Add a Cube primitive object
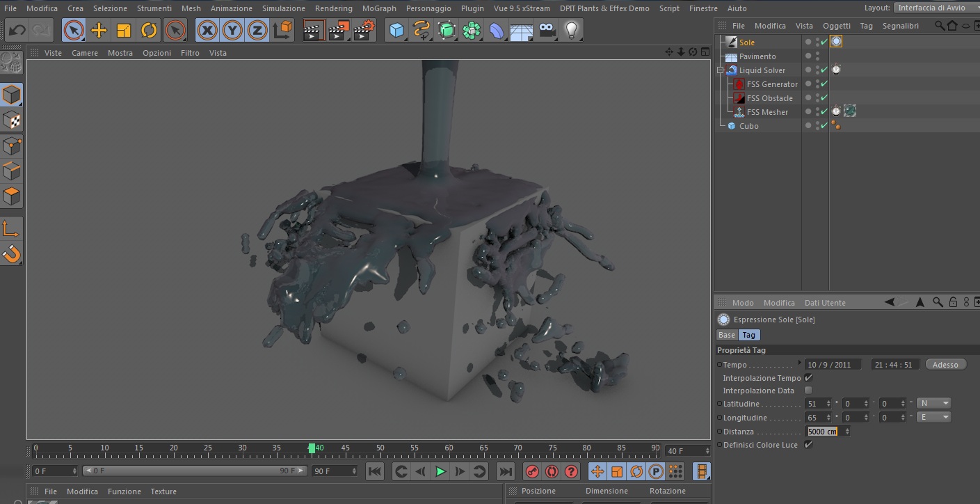 tap(396, 30)
